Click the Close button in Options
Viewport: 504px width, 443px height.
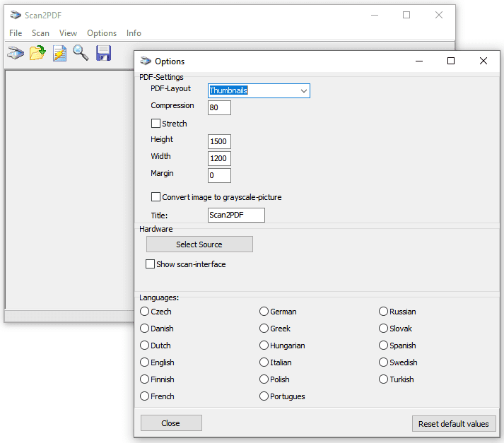tap(171, 423)
